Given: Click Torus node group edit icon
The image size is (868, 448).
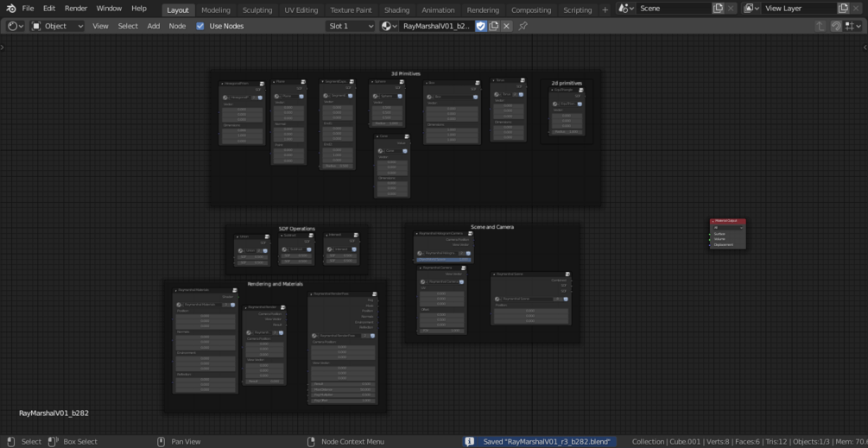Looking at the screenshot, I should (x=521, y=80).
